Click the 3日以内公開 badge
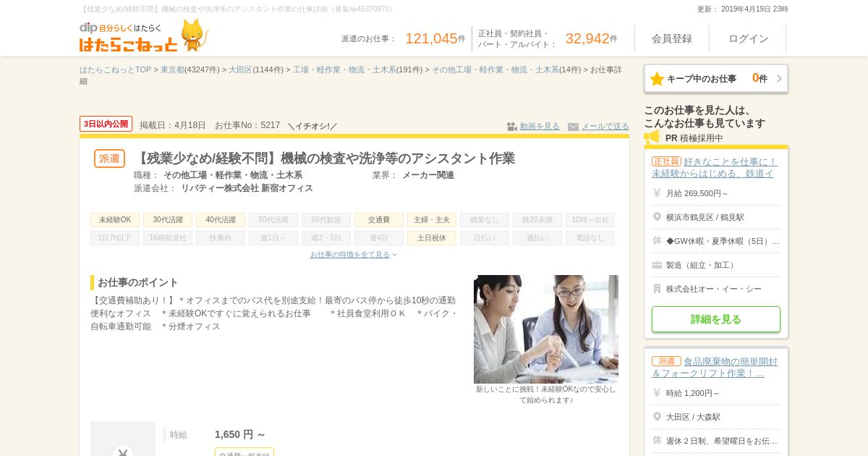The image size is (868, 456). 106,124
